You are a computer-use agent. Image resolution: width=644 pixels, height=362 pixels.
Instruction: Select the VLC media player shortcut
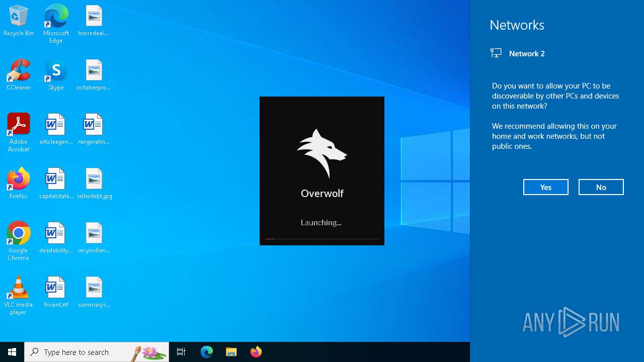19,296
